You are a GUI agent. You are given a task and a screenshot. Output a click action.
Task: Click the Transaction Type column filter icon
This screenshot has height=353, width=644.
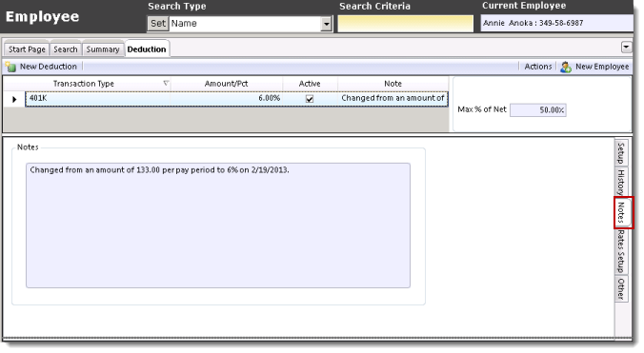pyautogui.click(x=166, y=83)
